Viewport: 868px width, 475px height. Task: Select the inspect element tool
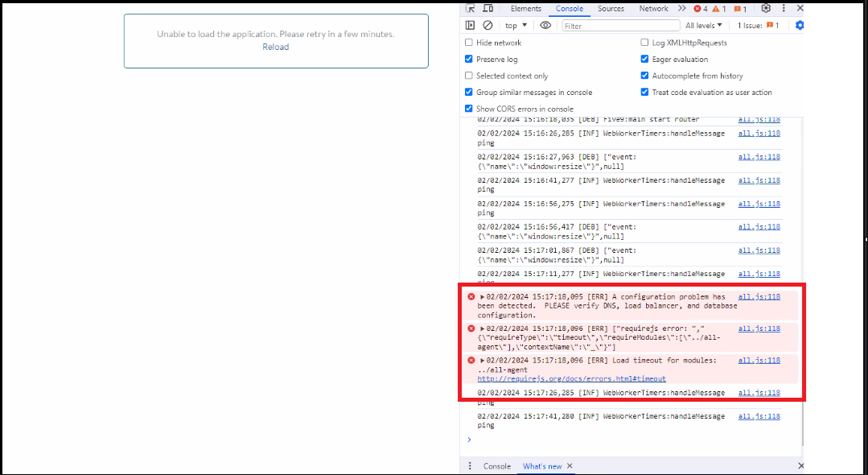pos(471,9)
